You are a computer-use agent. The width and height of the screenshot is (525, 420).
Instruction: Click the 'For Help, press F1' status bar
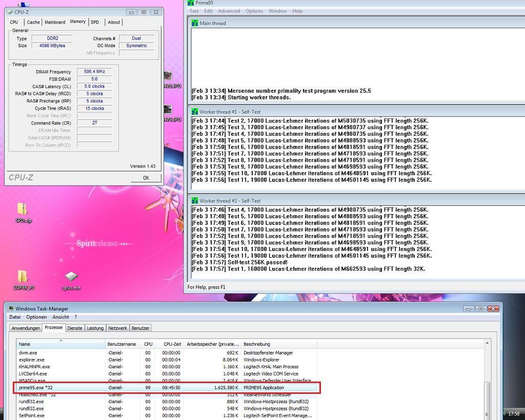pos(206,287)
